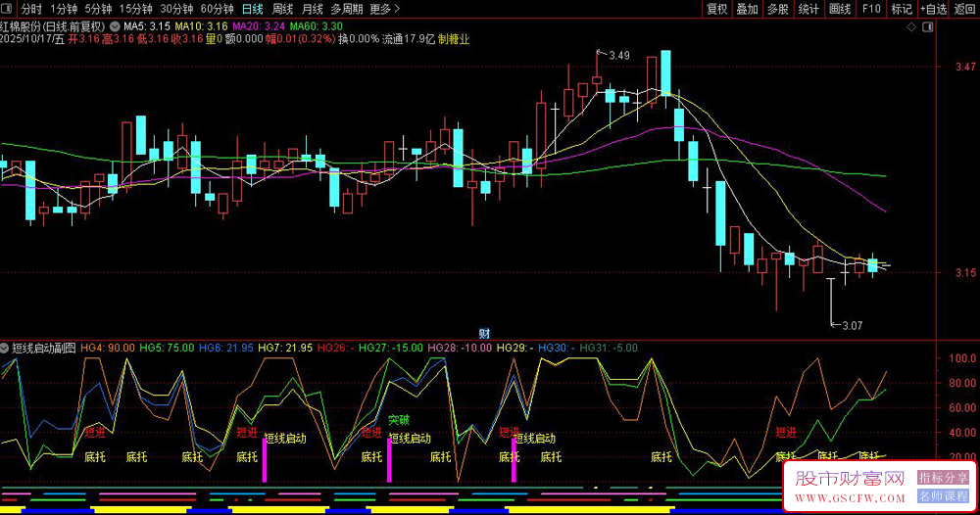Open the 更多 periods expander

tap(384, 9)
